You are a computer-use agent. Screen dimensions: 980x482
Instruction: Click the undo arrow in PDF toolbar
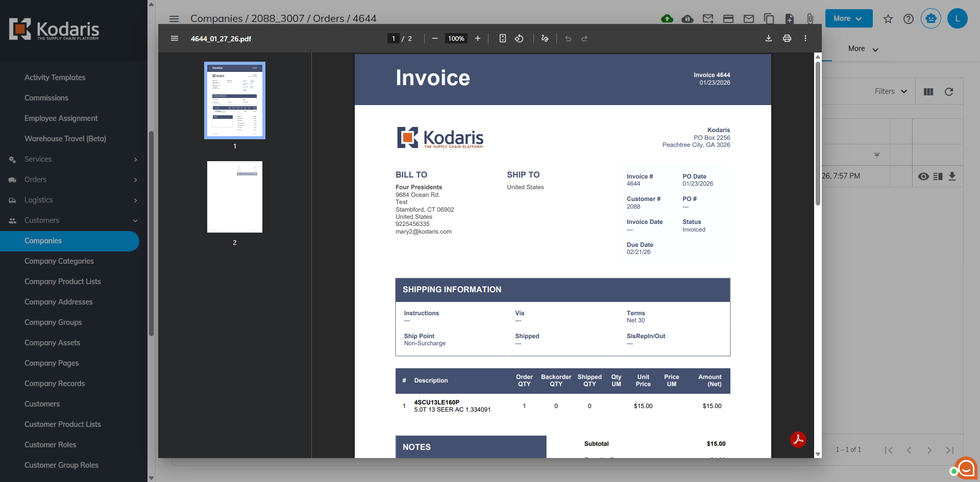coord(568,38)
